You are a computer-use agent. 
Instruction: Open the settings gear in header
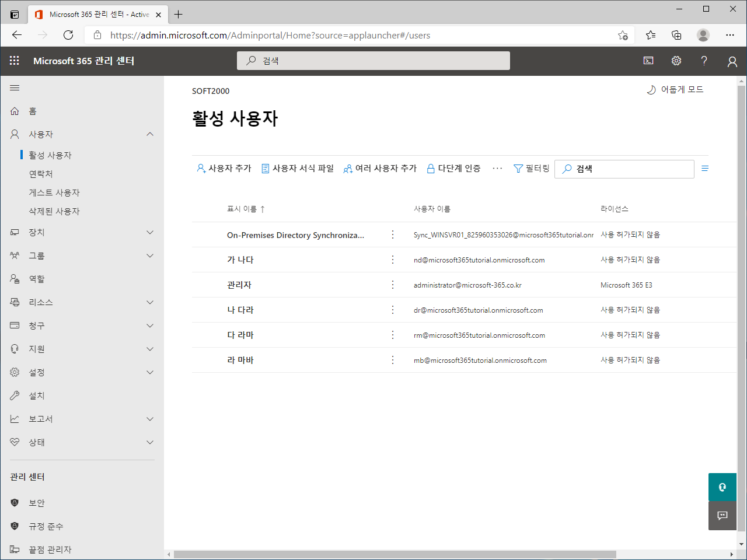[x=676, y=61]
